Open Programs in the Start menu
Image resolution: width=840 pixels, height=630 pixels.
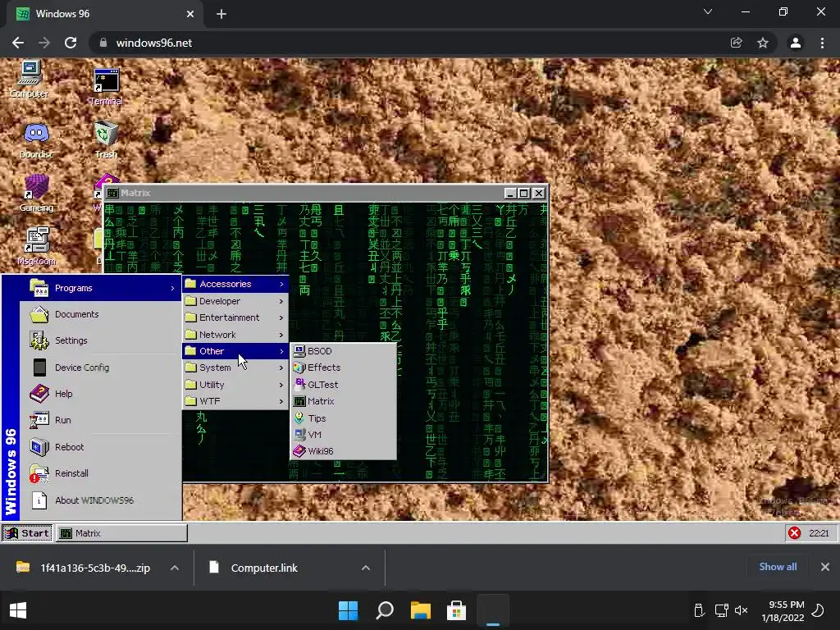click(101, 288)
